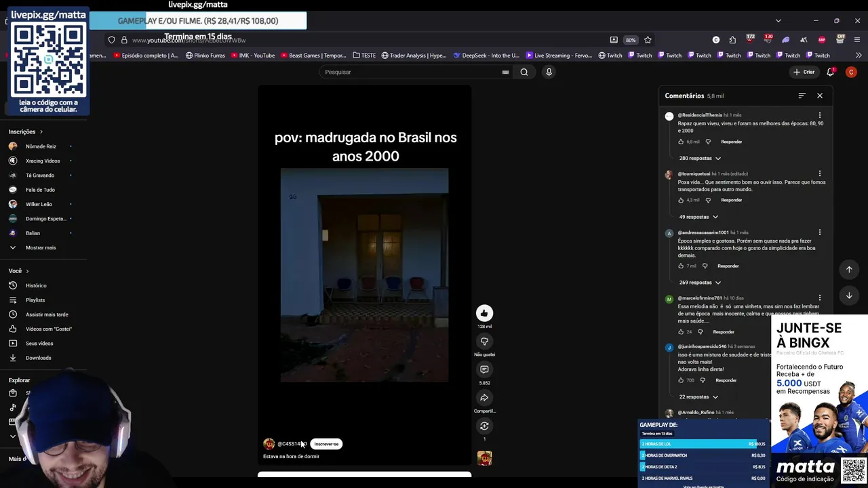Click Responder on @ResidencialThemis comment

pyautogui.click(x=731, y=142)
